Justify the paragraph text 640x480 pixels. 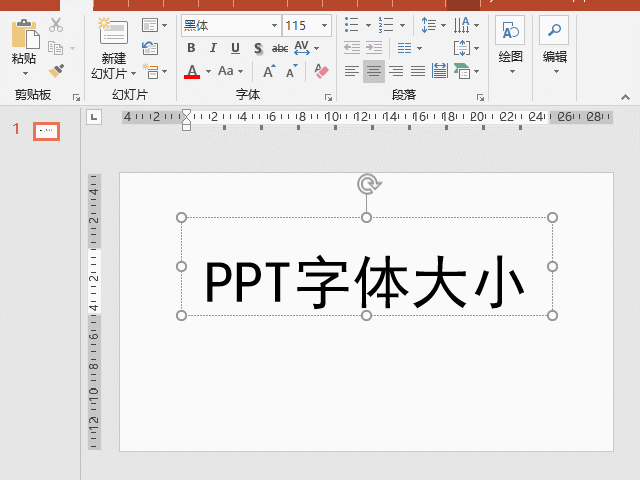[418, 71]
